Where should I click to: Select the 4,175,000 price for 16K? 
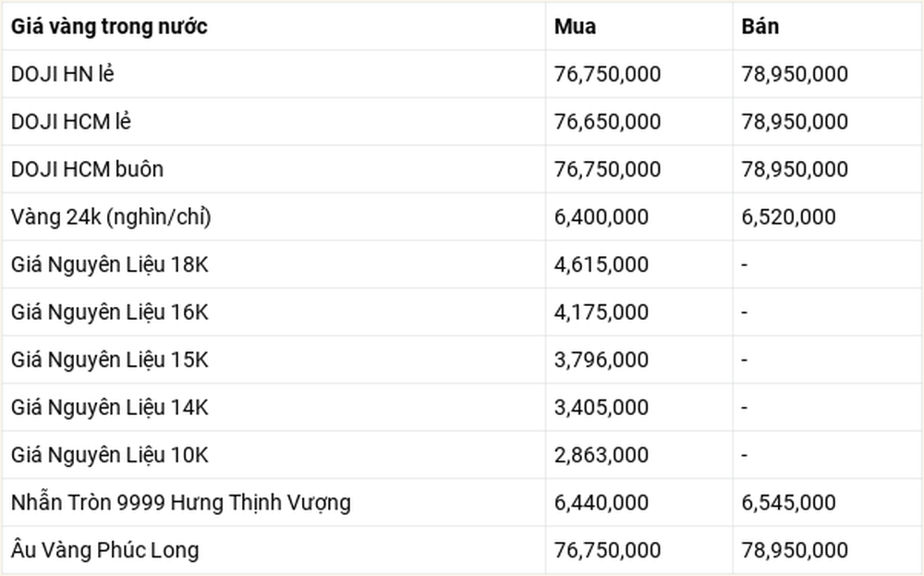[x=602, y=313]
